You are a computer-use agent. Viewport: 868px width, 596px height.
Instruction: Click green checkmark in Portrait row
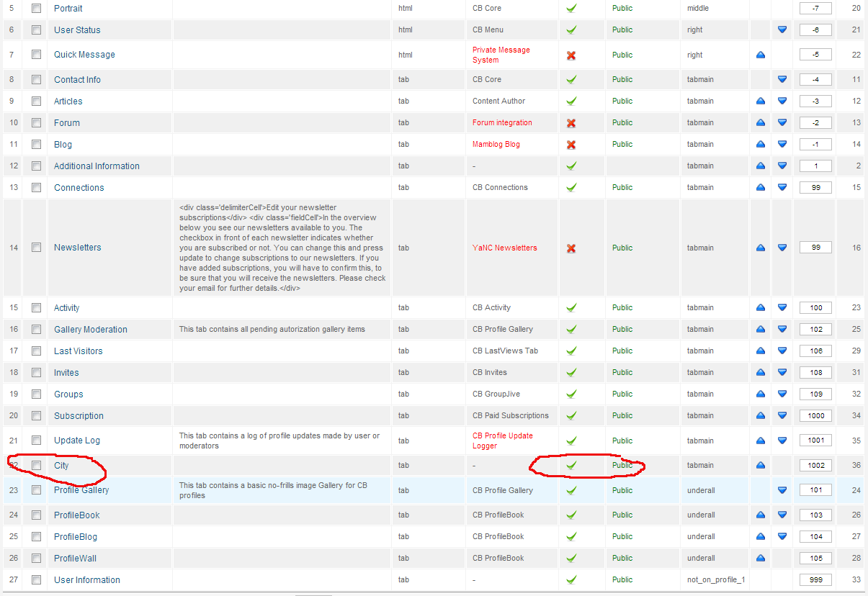571,9
